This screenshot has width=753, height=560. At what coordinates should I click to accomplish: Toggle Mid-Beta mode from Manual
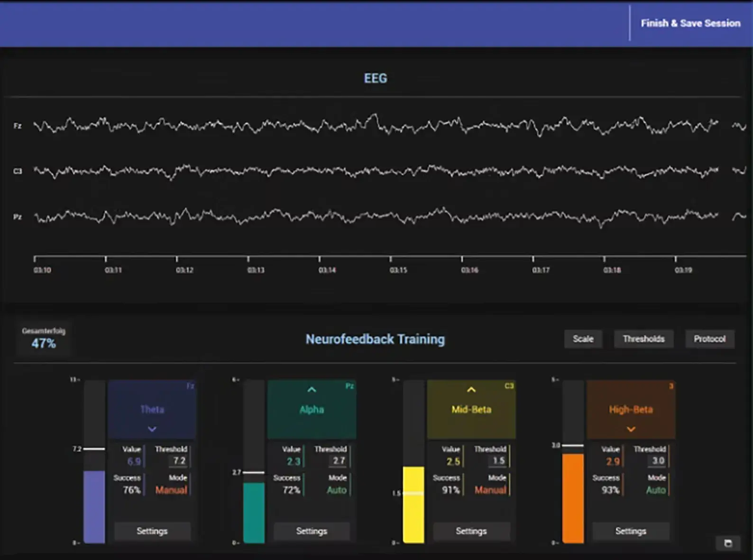click(x=490, y=490)
